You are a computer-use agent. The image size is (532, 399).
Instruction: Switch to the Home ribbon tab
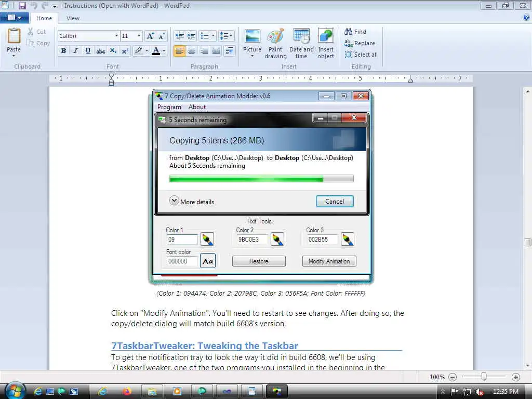click(44, 18)
